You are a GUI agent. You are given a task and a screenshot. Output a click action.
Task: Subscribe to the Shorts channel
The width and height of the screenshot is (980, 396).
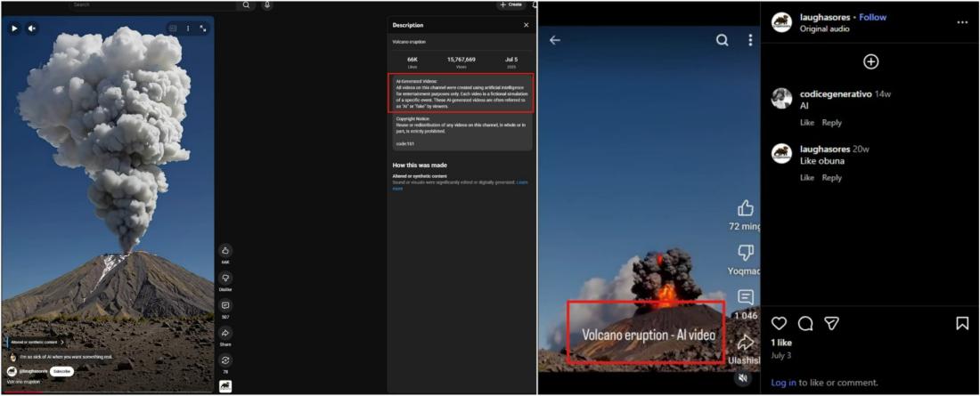pos(61,371)
